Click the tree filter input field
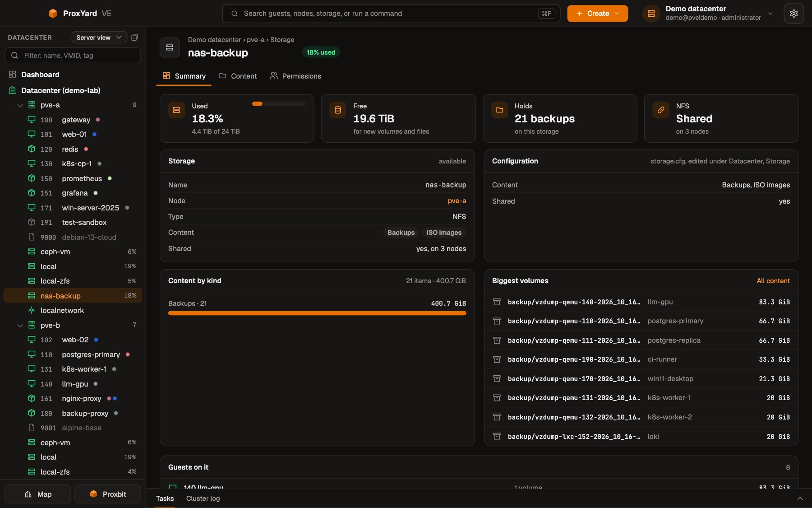Image resolution: width=812 pixels, height=508 pixels. click(x=73, y=56)
